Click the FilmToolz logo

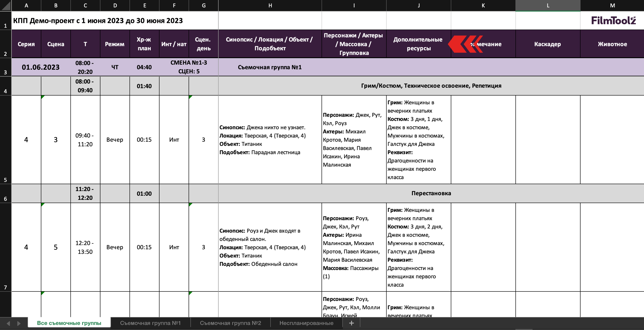pyautogui.click(x=614, y=20)
